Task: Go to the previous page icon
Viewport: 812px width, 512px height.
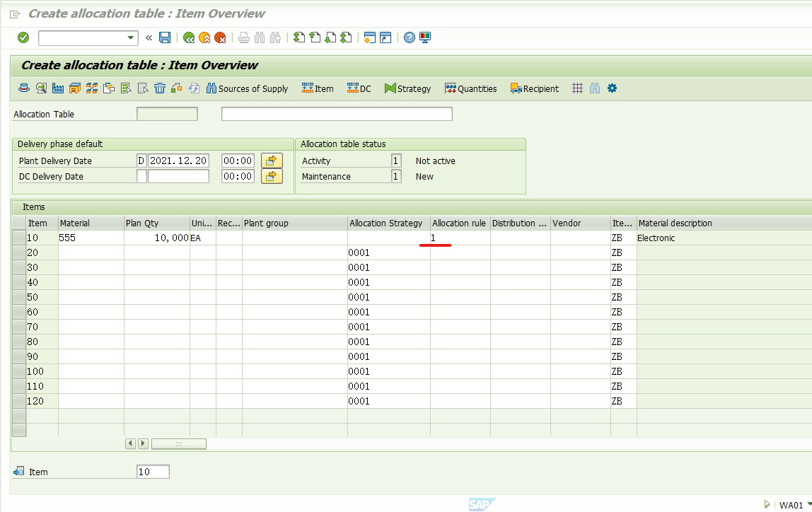Action: coord(314,37)
